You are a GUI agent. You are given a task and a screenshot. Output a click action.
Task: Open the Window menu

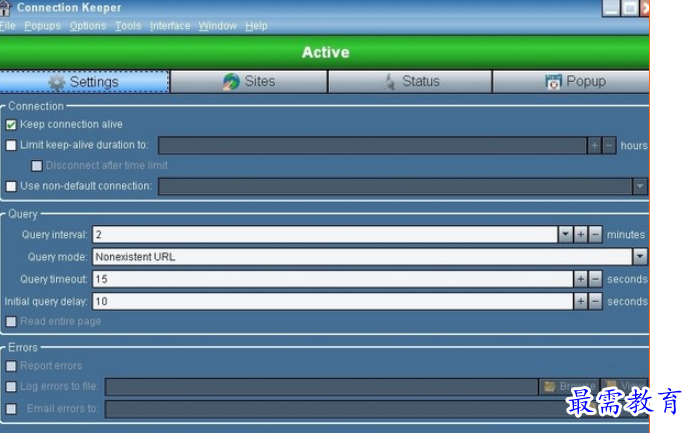coord(217,26)
